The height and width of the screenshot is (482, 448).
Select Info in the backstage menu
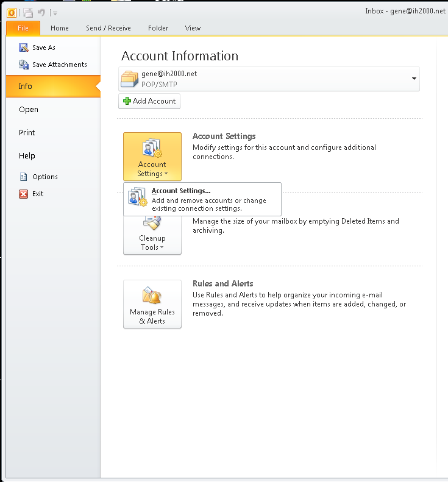tap(53, 87)
